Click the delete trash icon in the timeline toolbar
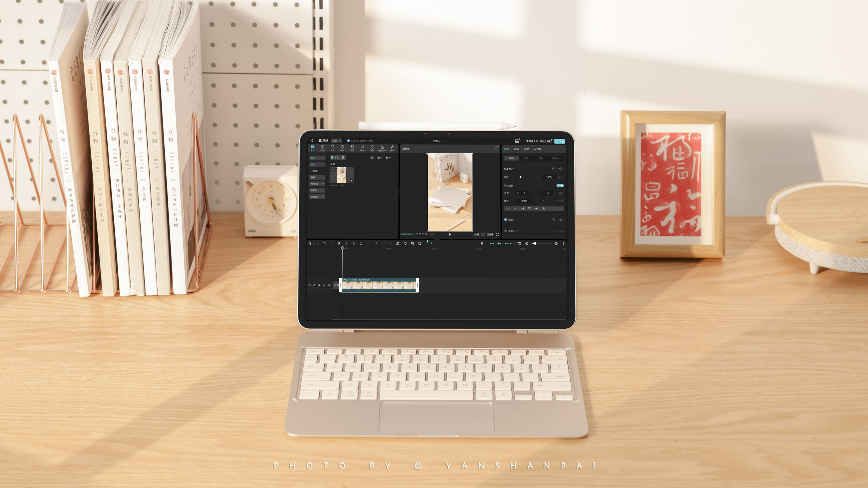 [361, 243]
